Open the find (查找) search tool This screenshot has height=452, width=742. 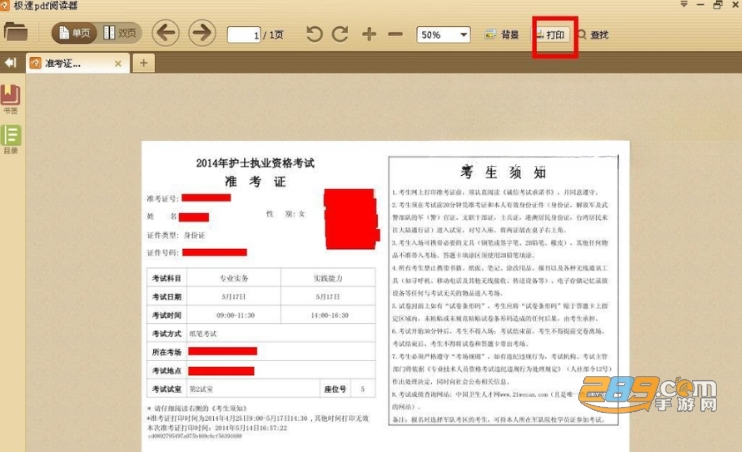point(593,35)
